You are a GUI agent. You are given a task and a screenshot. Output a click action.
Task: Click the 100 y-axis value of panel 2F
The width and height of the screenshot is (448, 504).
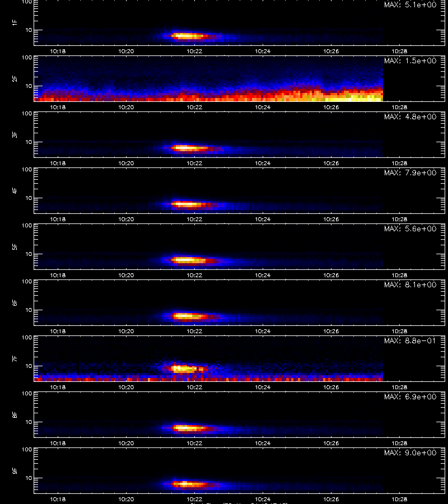27,58
